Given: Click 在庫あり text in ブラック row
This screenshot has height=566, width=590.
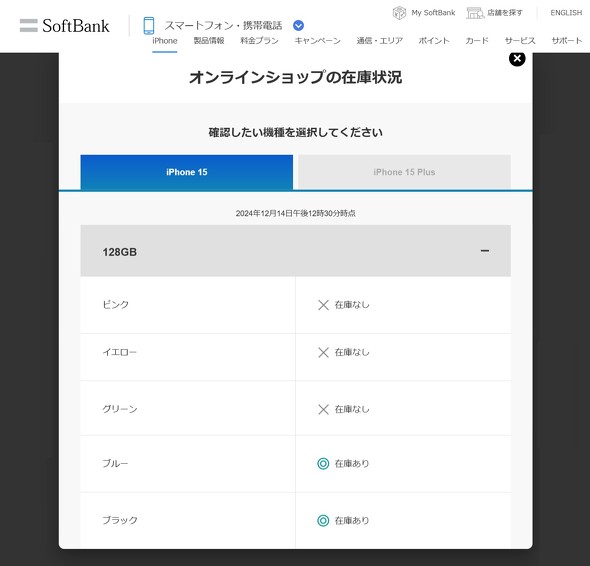Looking at the screenshot, I should [352, 520].
